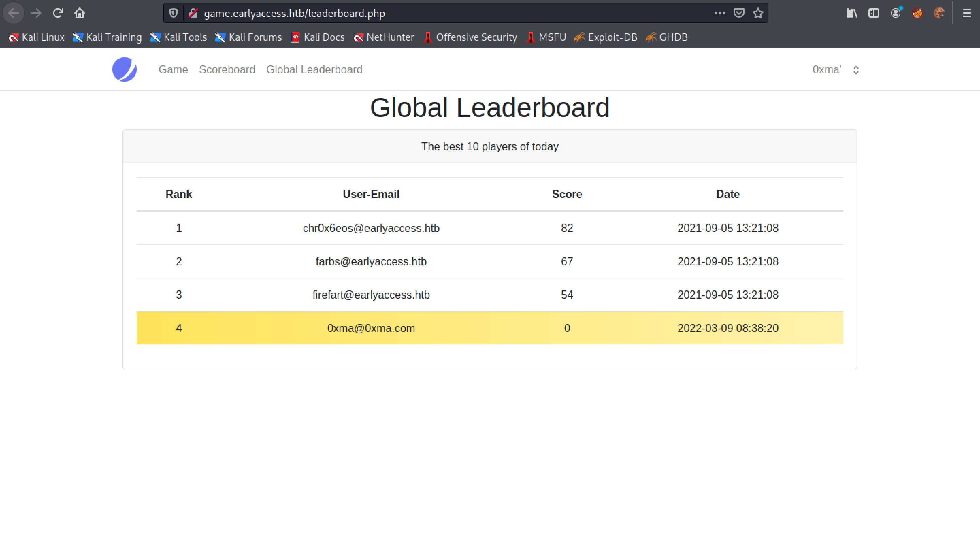Image resolution: width=980 pixels, height=549 pixels.
Task: Go to the Game page
Action: click(174, 70)
